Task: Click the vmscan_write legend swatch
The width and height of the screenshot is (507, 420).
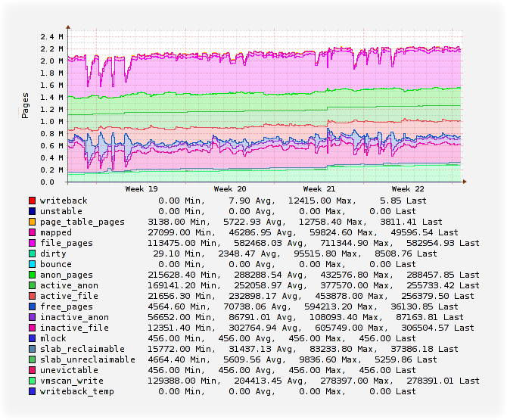Action: point(32,381)
